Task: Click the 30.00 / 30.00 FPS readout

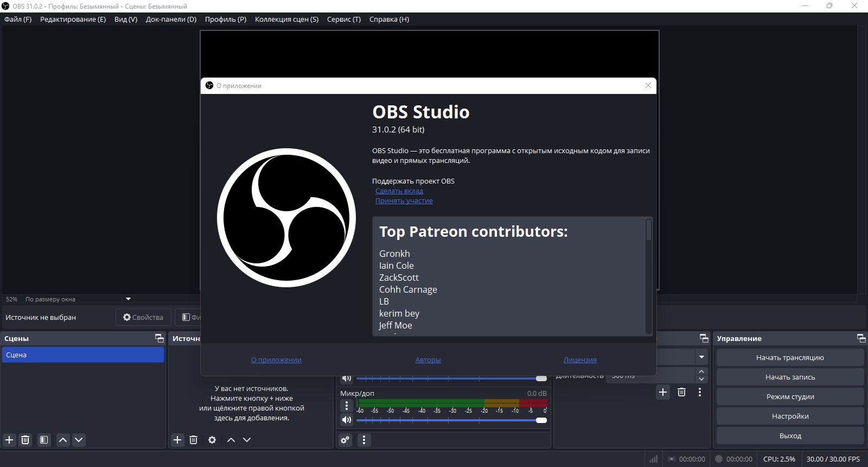Action: pyautogui.click(x=833, y=459)
